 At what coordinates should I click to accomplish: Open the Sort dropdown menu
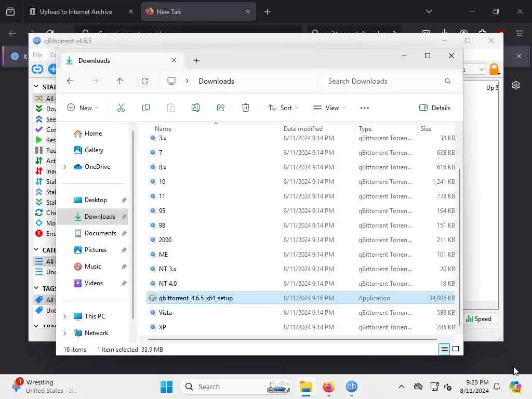tap(283, 108)
